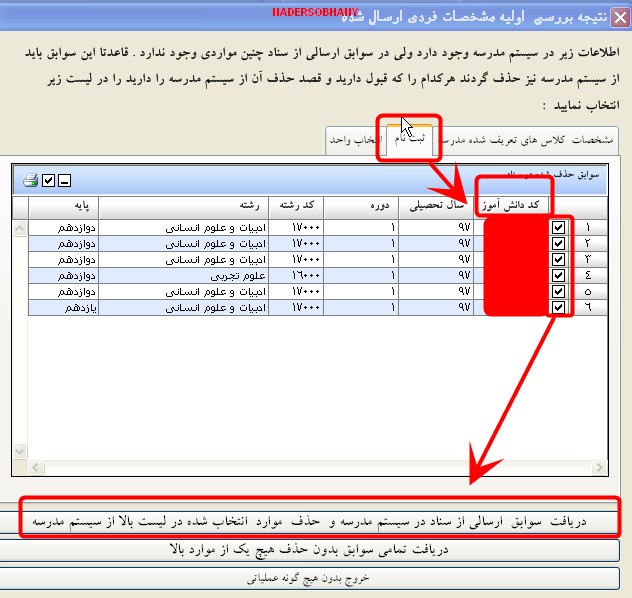Open the انتخاب واحد tab
Viewport: 632px width, 598px height.
(x=356, y=141)
